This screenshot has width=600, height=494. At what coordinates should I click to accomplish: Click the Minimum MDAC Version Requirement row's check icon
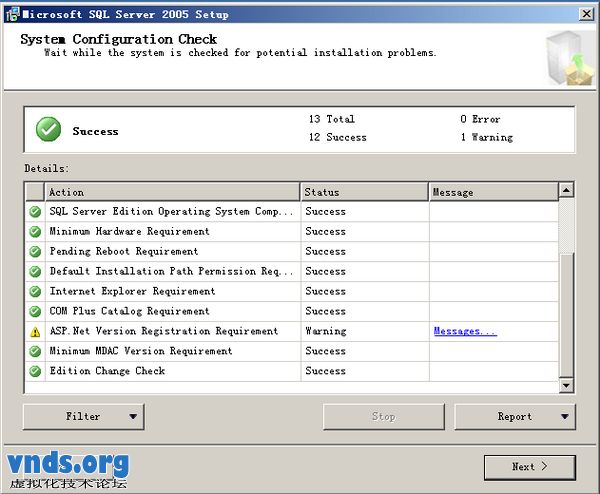[35, 351]
